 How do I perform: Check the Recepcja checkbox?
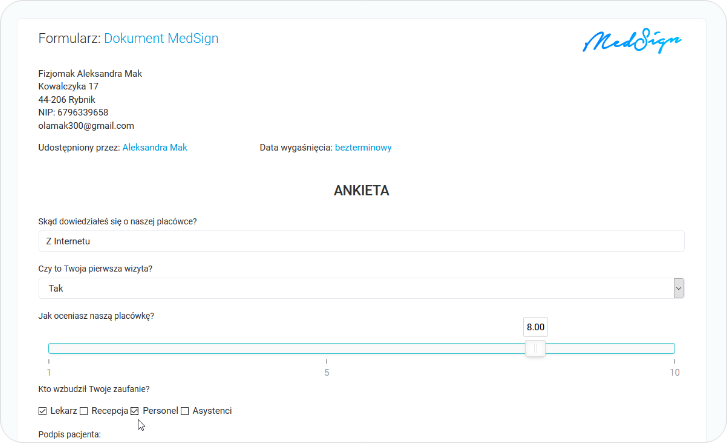(x=84, y=411)
